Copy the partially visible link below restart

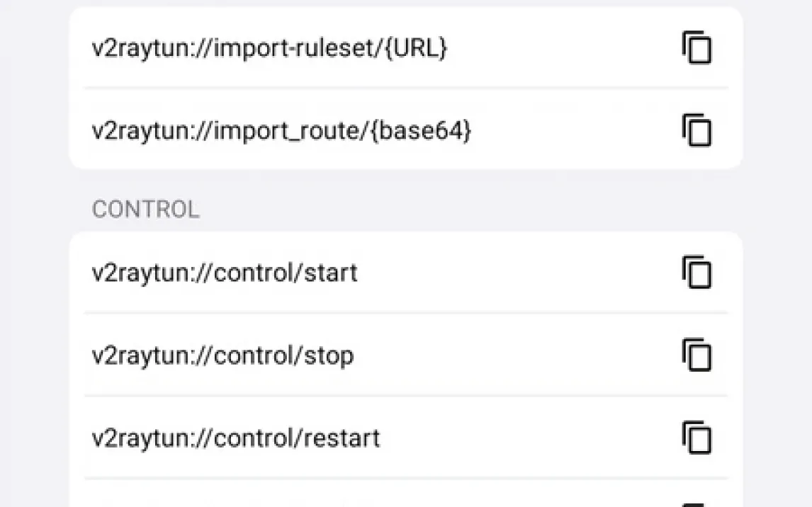point(697,503)
